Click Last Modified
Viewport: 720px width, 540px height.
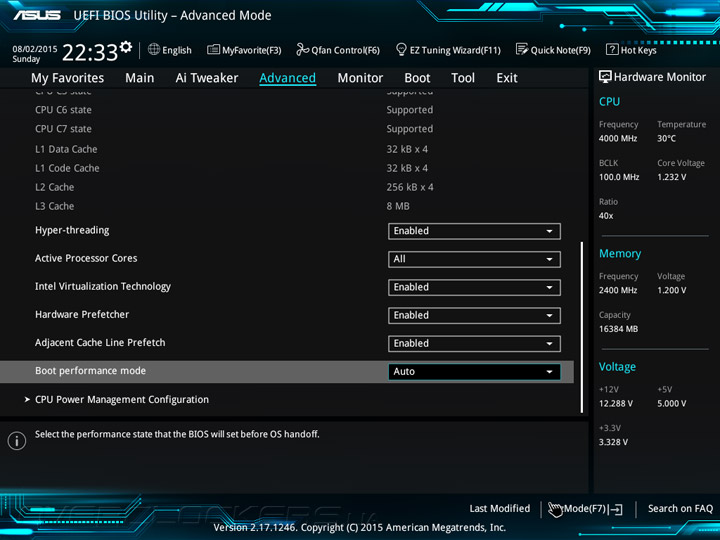500,508
